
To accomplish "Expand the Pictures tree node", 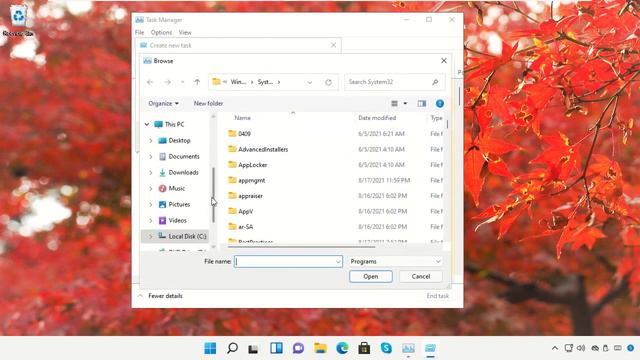I will point(151,204).
